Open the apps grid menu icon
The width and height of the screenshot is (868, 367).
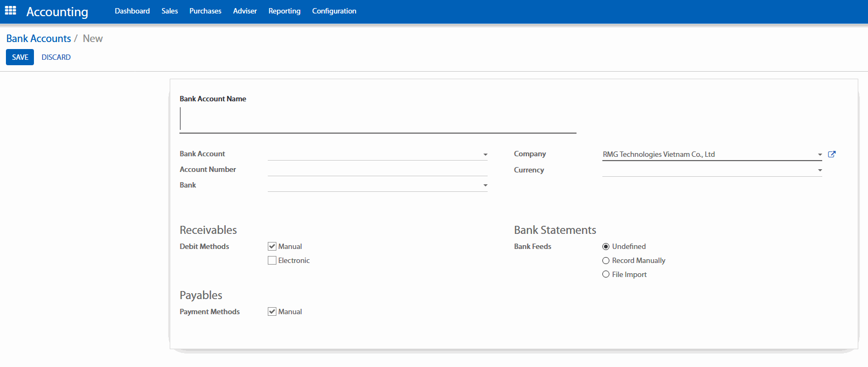pyautogui.click(x=10, y=11)
